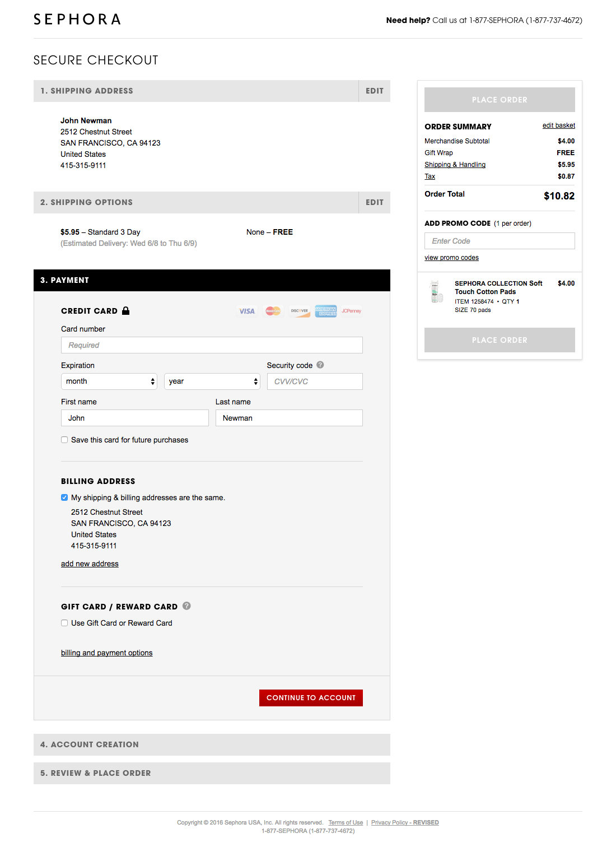Viewport: 616px width, 852px height.
Task: Open the view promo codes link
Action: click(x=451, y=258)
